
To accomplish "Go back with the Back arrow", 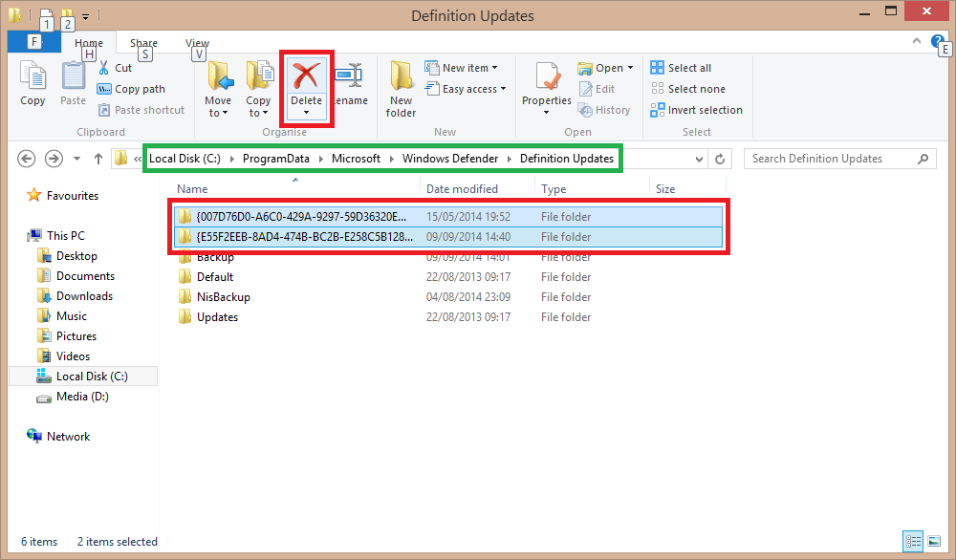I will tap(26, 159).
